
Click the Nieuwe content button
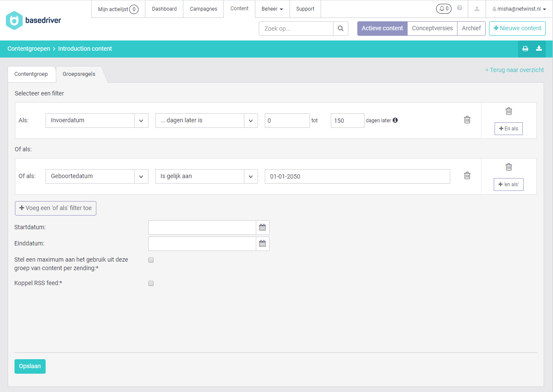click(x=517, y=29)
